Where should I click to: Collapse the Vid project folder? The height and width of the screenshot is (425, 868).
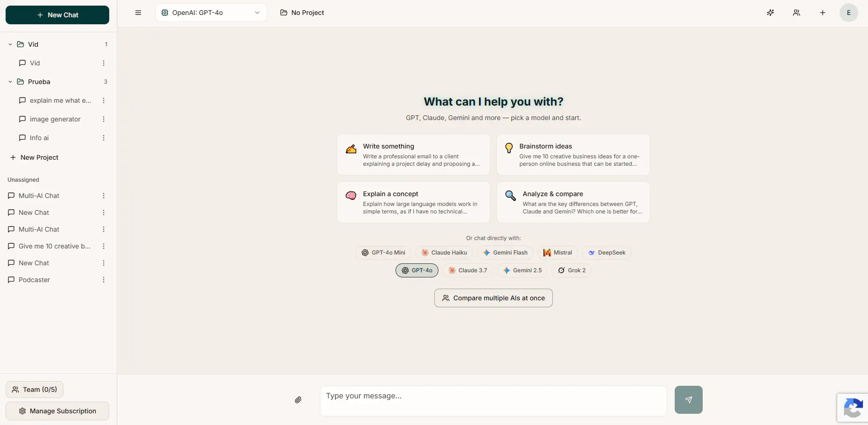10,44
